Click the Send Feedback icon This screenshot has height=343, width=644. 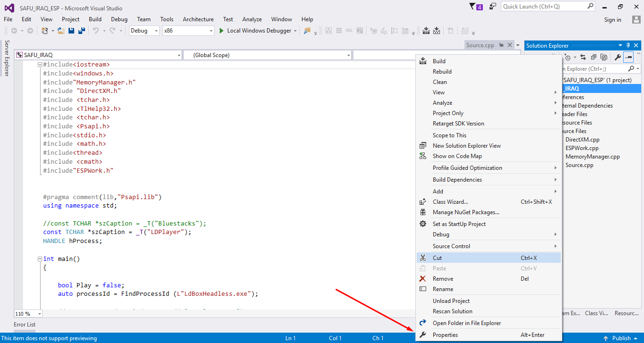pos(493,7)
